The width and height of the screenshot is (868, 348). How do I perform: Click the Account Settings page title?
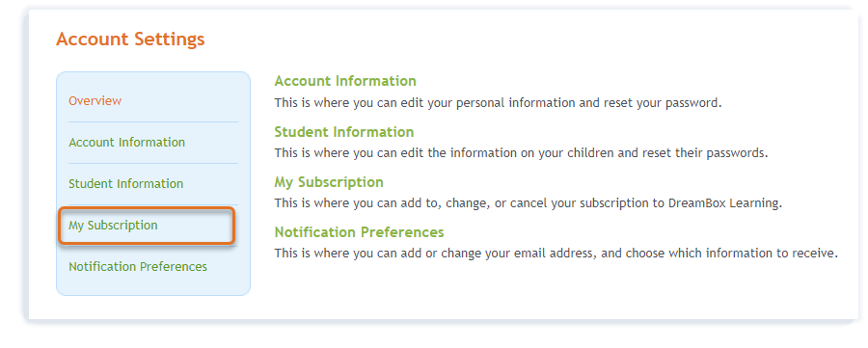point(130,40)
